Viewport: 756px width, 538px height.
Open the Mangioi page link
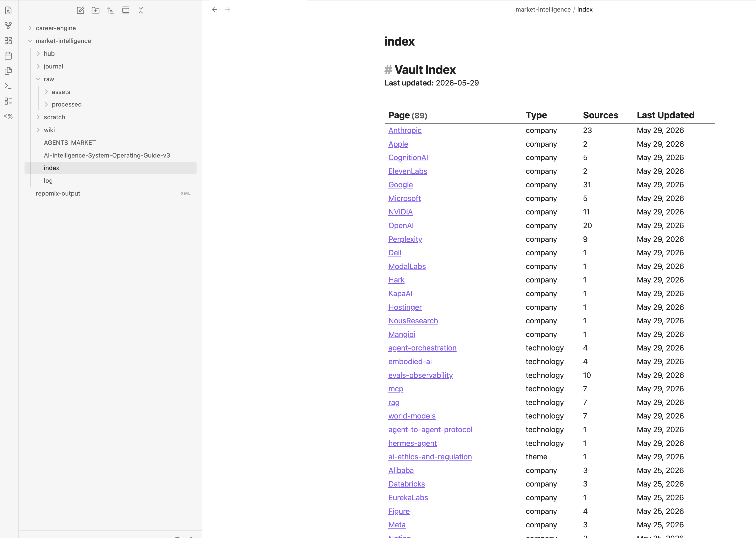[x=402, y=335]
